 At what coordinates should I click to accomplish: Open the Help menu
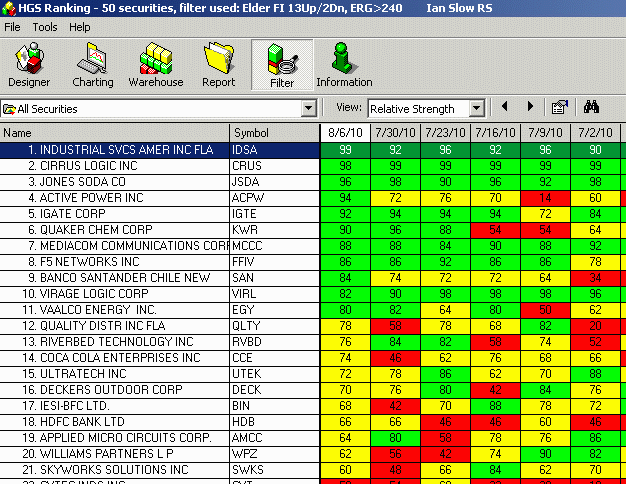(x=79, y=27)
